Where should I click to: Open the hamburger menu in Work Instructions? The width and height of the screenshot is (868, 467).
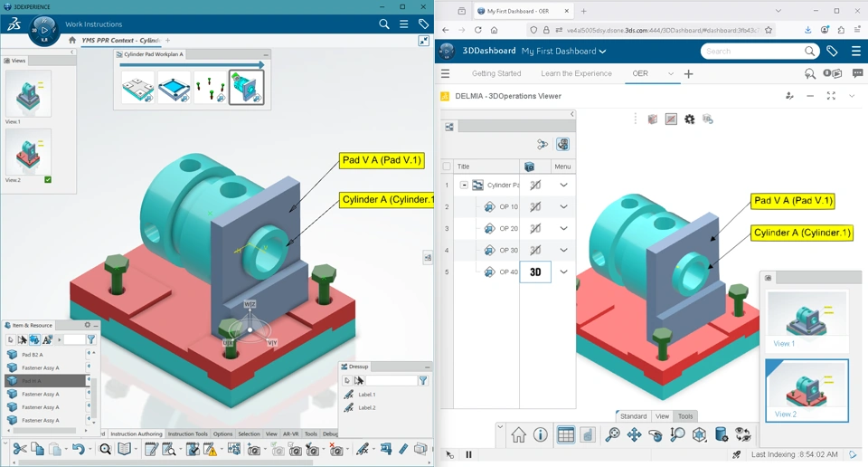[404, 24]
